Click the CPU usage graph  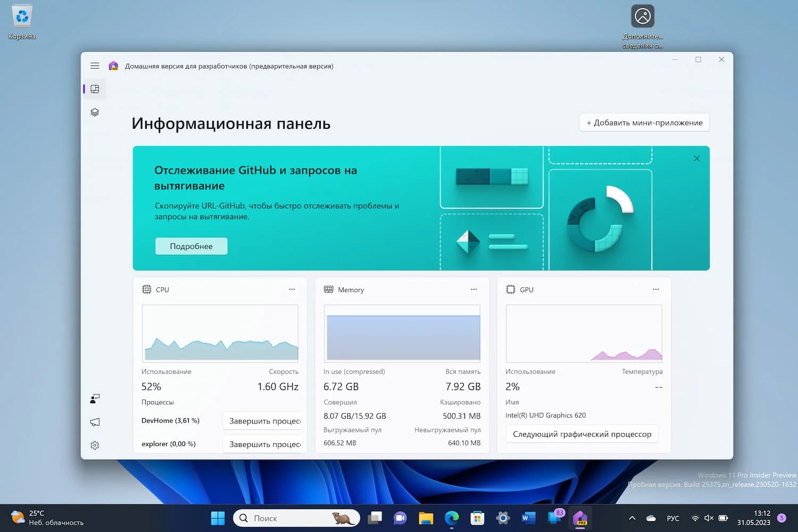pos(220,334)
